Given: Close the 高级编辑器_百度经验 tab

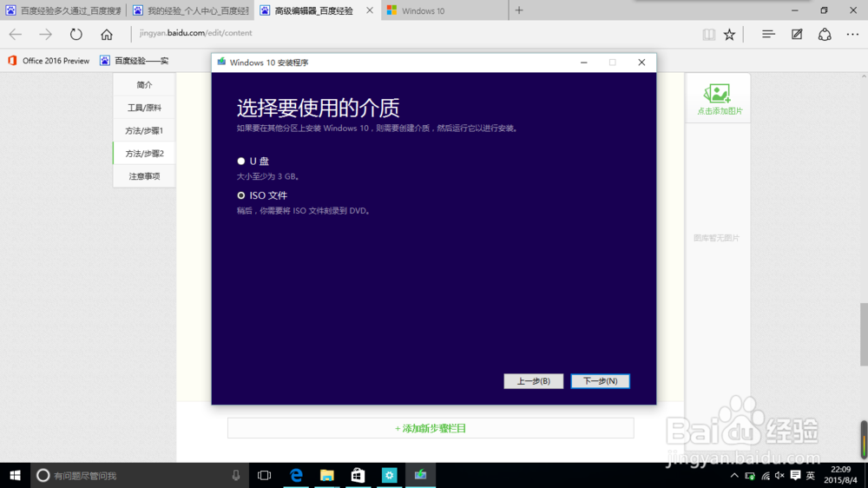Looking at the screenshot, I should click(x=370, y=10).
